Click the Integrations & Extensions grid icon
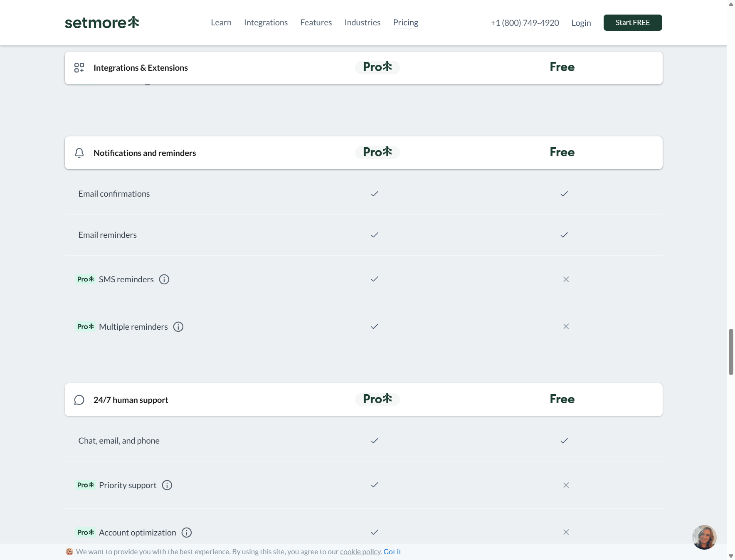This screenshot has width=735, height=560. (x=79, y=68)
